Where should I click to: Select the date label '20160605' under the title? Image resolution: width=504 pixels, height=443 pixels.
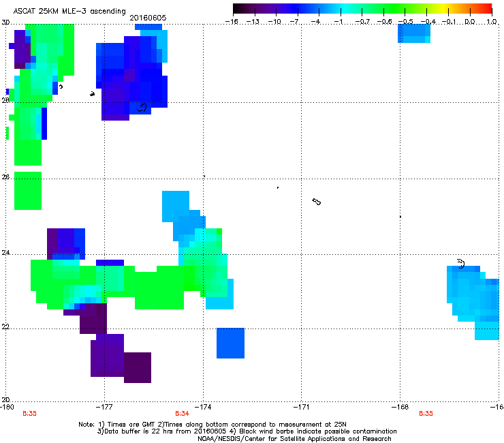point(148,18)
